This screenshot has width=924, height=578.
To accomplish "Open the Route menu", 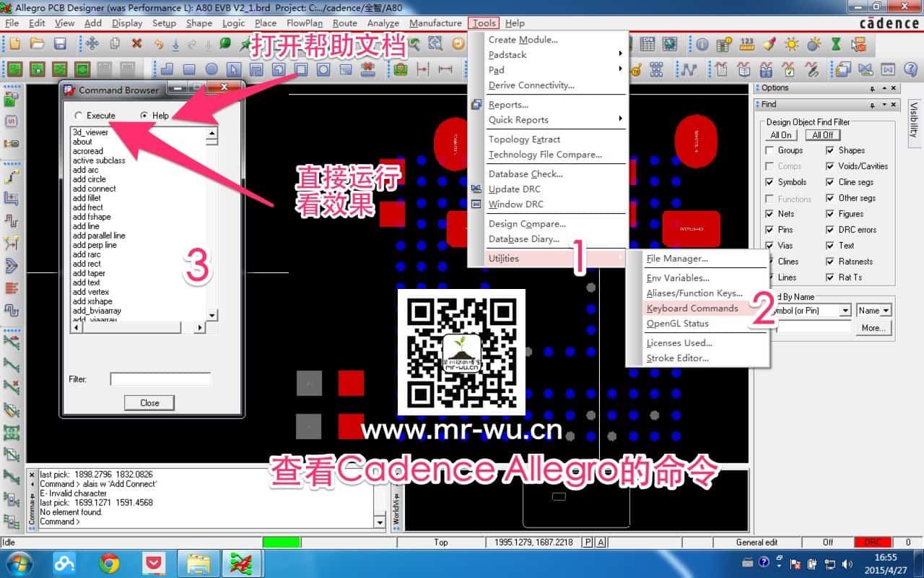I will click(x=345, y=23).
